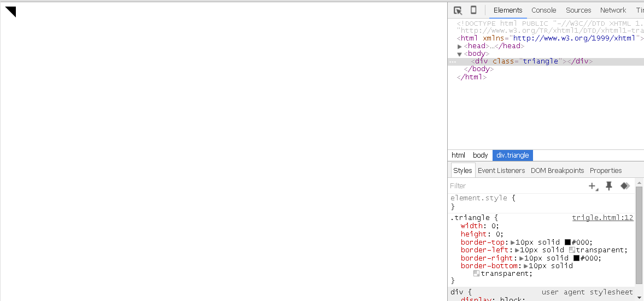Activate the inspect element picker icon
Viewport: 644px width, 301px height.
point(458,10)
